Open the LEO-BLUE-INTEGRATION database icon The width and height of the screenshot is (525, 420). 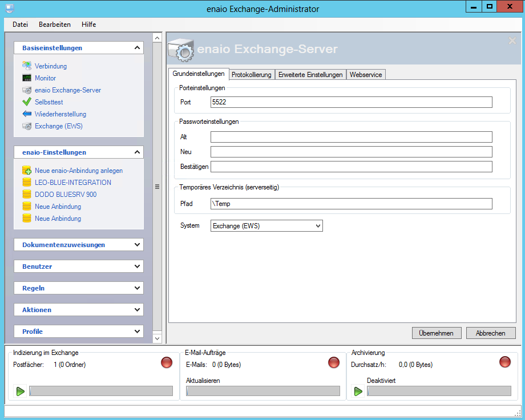[x=27, y=183]
